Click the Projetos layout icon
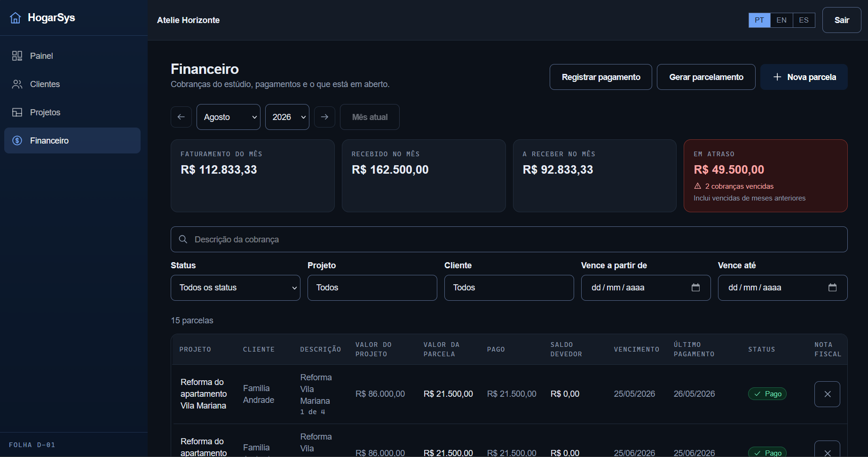 [x=17, y=112]
